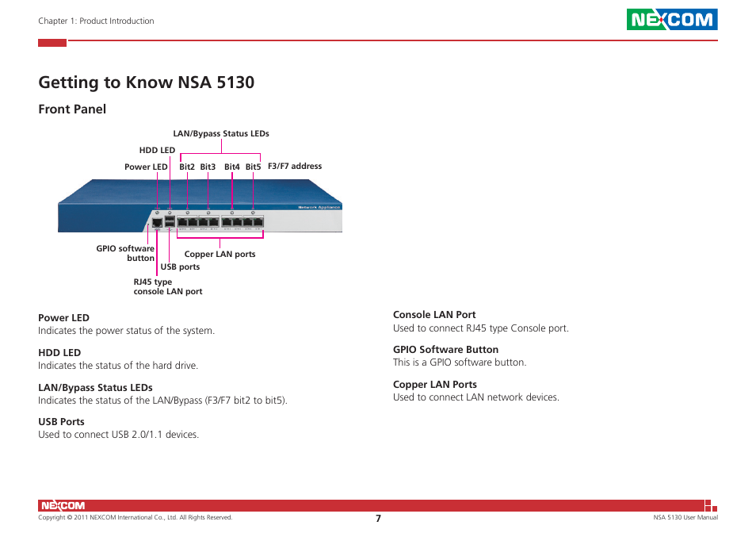Click 'Indicates the power status of the system.'

(x=126, y=331)
